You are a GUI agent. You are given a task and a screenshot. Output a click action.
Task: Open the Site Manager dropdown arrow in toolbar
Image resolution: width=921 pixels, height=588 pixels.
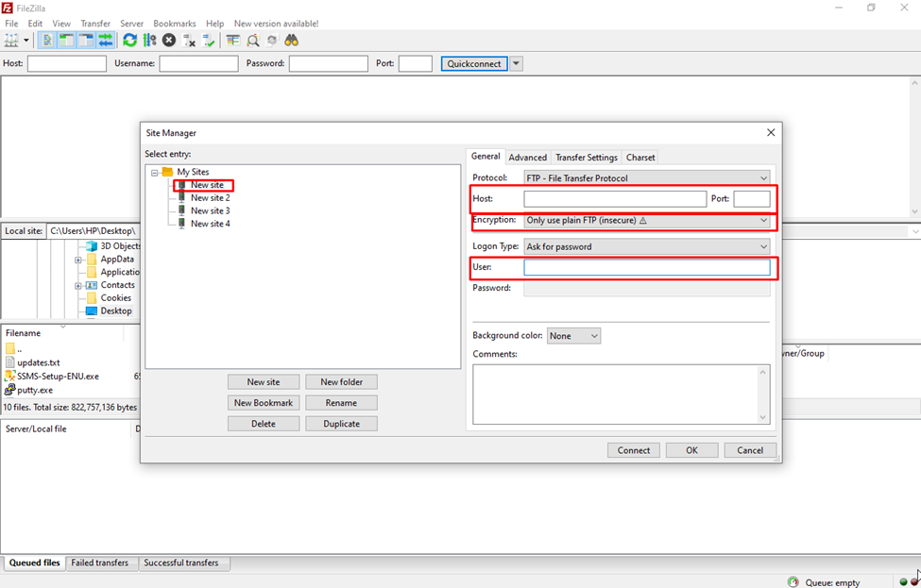click(26, 41)
